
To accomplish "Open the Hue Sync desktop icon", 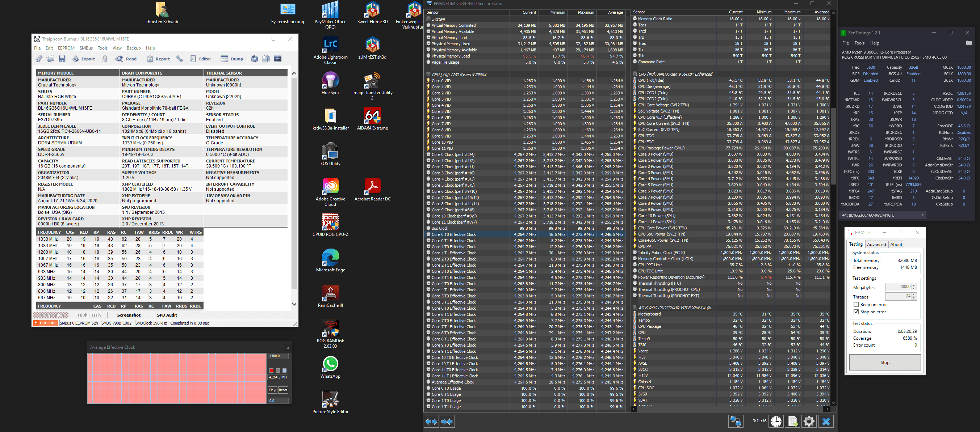I will [330, 84].
